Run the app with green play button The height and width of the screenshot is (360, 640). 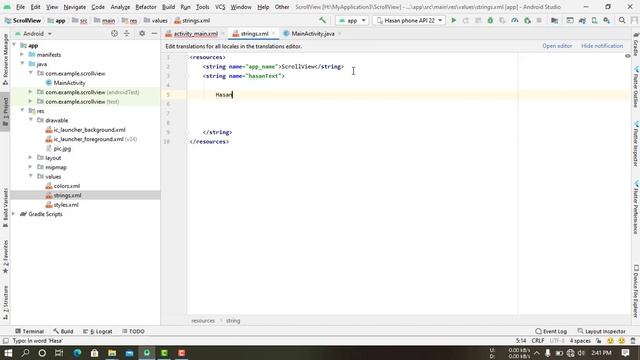[453, 20]
